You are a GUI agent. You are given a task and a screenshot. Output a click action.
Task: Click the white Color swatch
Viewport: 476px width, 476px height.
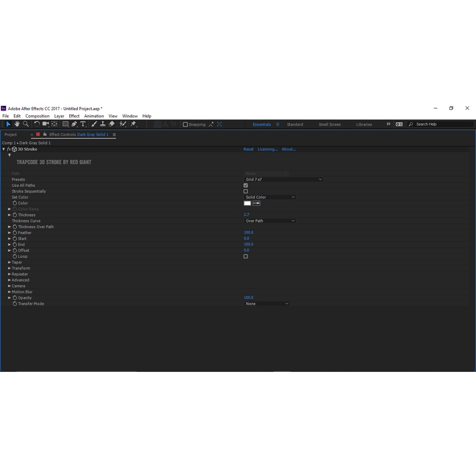coord(247,203)
